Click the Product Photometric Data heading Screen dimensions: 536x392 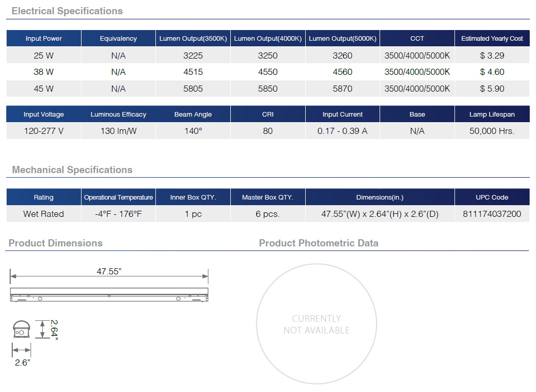[318, 243]
